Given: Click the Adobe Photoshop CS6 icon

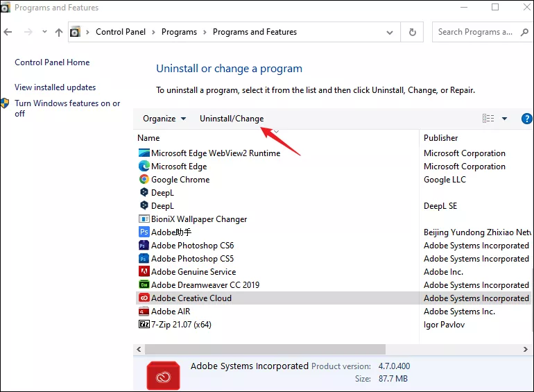Looking at the screenshot, I should pyautogui.click(x=144, y=245).
